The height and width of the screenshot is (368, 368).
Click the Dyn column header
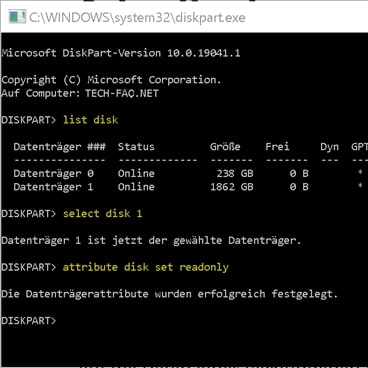click(x=329, y=147)
